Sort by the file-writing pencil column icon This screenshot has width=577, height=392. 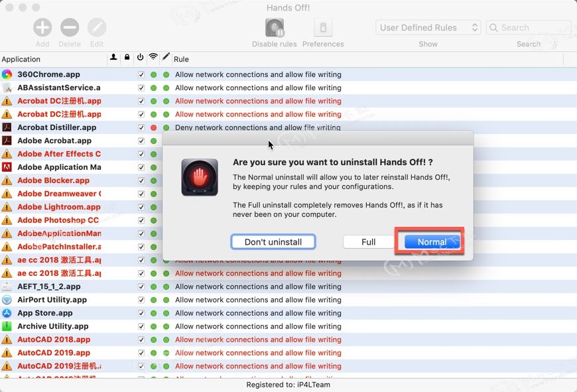[x=166, y=56]
